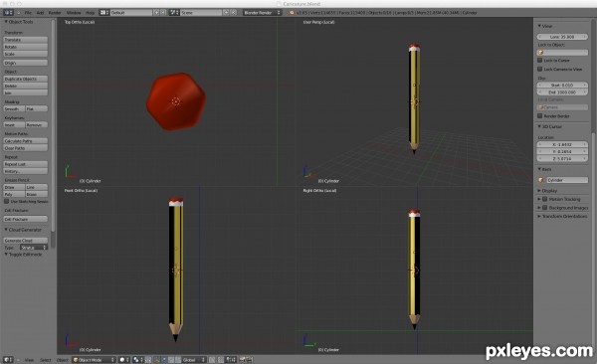Add new screen layout with plus icon
597x364 pixels.
[156, 13]
